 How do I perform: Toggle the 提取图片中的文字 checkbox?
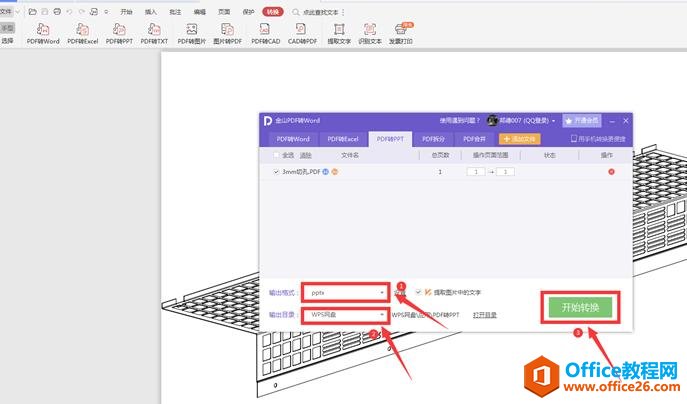[418, 292]
